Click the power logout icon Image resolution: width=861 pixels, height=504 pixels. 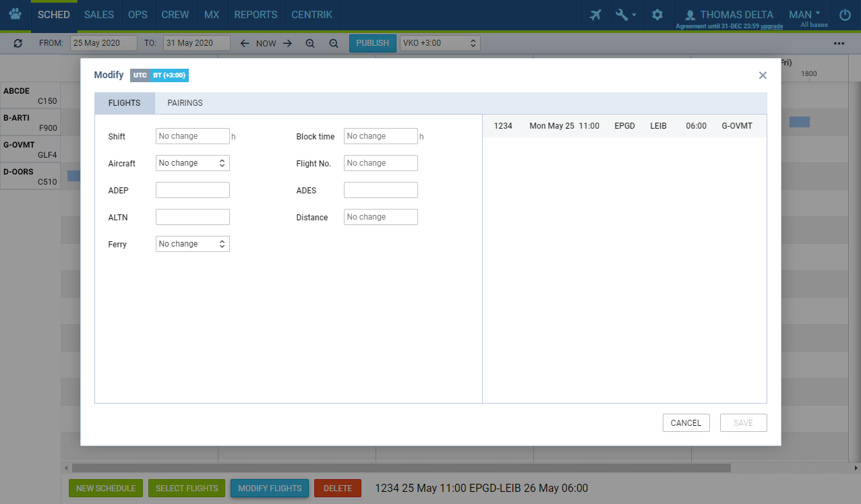coord(845,15)
